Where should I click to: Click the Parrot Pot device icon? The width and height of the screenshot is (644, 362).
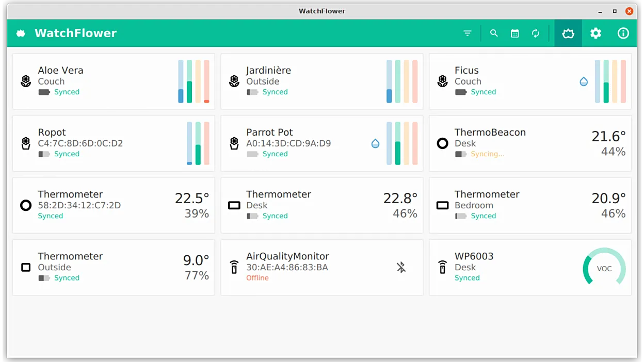[234, 143]
